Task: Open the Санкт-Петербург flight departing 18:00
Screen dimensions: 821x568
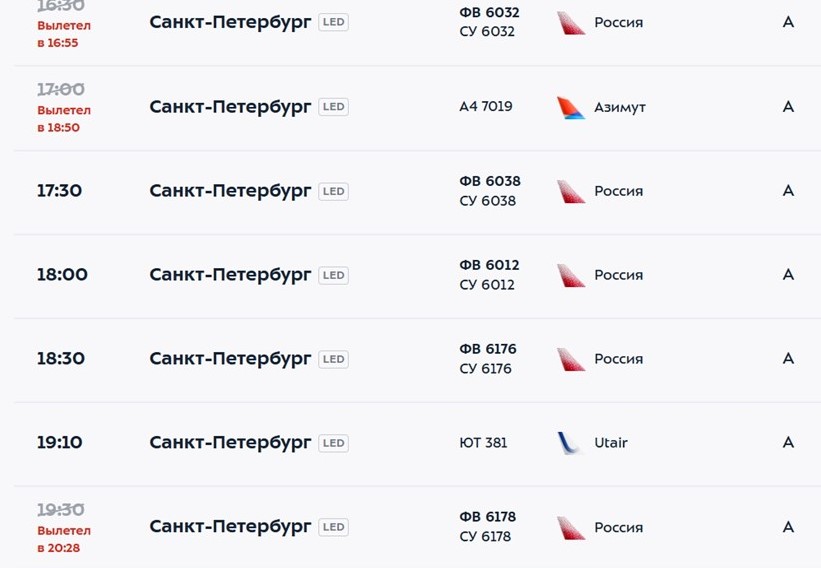Action: coord(230,275)
